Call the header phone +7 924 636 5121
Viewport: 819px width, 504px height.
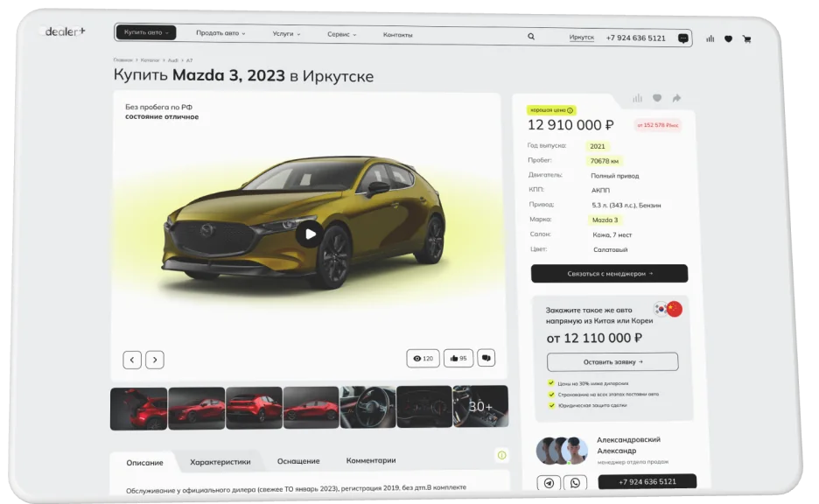[635, 38]
